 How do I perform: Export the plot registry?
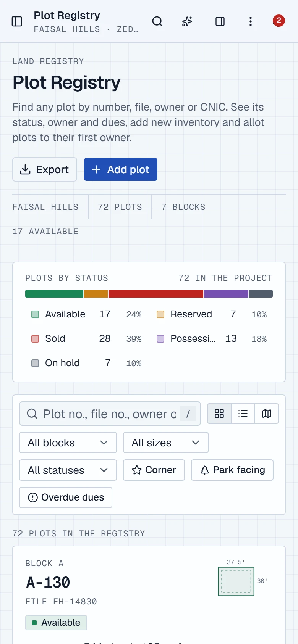tap(45, 169)
